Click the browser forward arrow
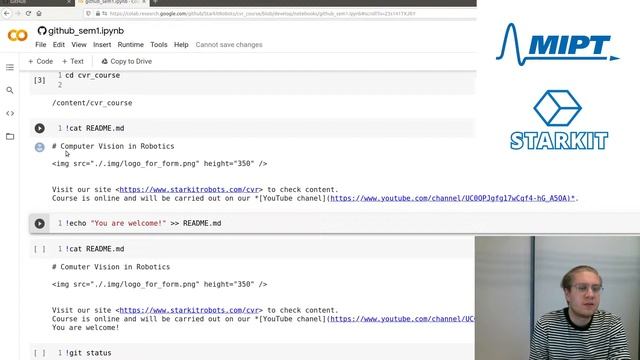 point(18,13)
